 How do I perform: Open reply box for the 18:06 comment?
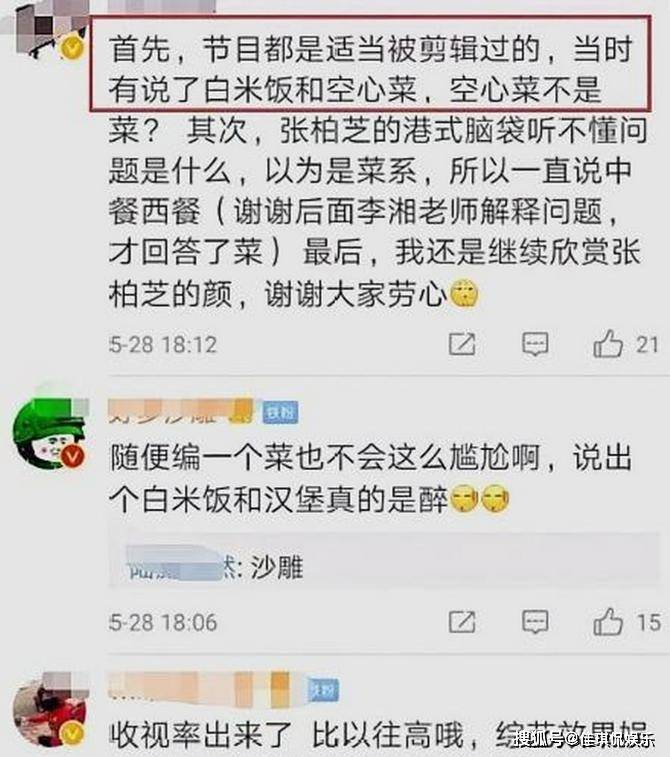coord(535,622)
